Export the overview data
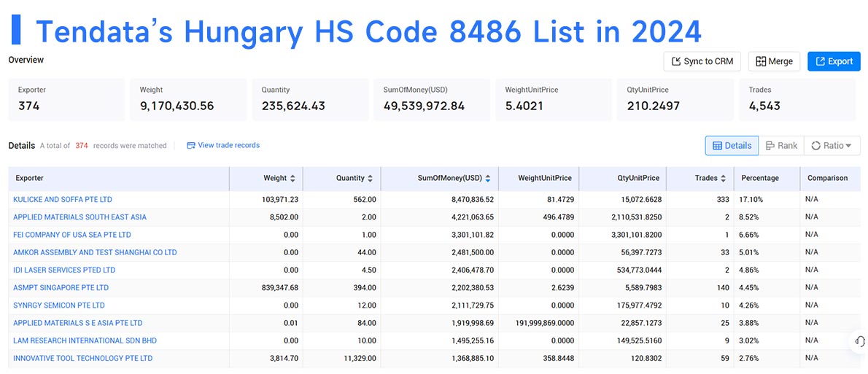Viewport: 868px width, 374px height. click(834, 61)
